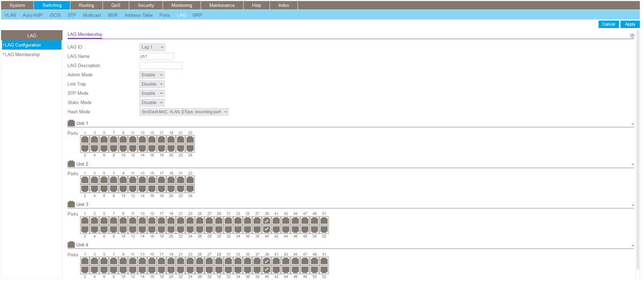This screenshot has width=644, height=281.
Task: Check port 38 in Unit 4
Action: click(x=257, y=270)
